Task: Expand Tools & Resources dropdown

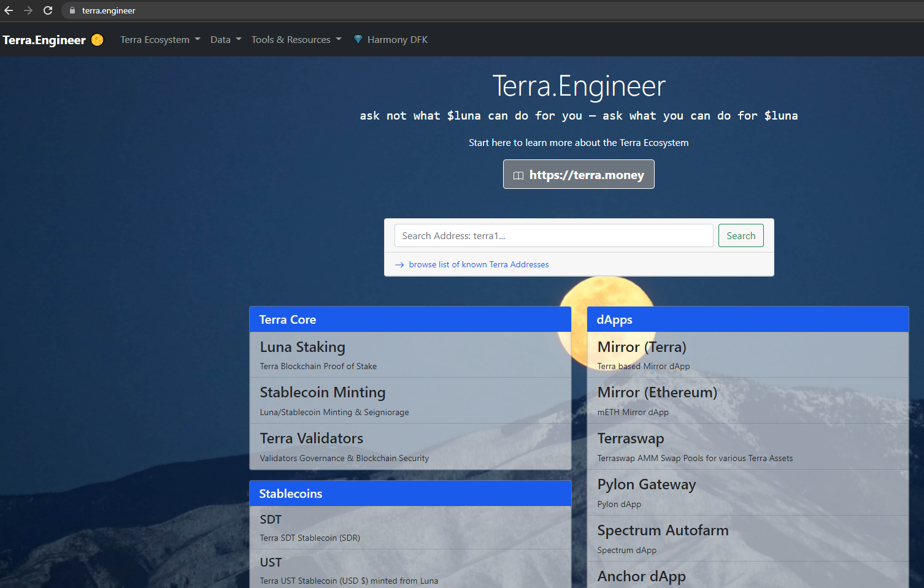Action: [296, 39]
